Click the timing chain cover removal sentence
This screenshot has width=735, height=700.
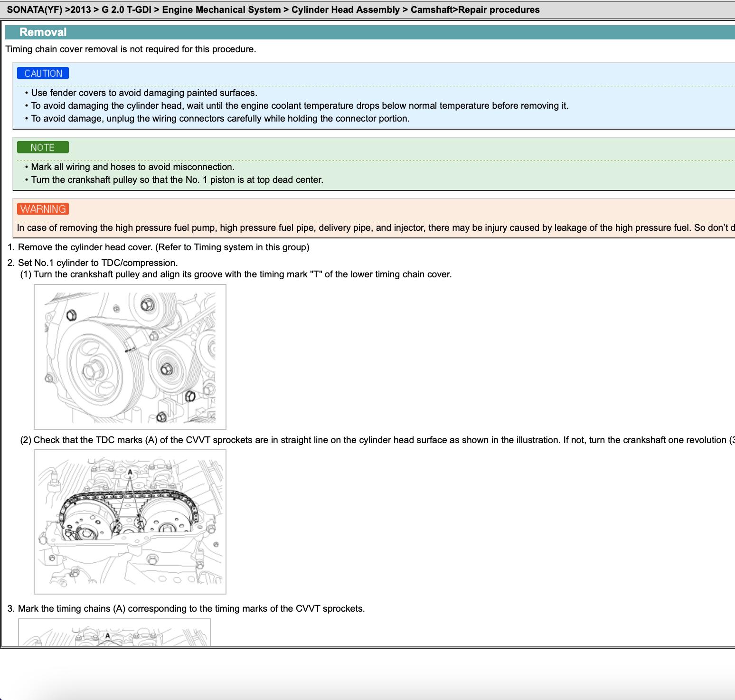coord(131,49)
